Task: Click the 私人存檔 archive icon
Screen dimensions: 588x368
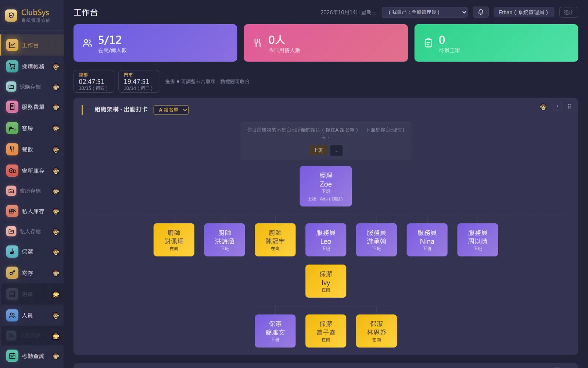Action: coord(11,231)
